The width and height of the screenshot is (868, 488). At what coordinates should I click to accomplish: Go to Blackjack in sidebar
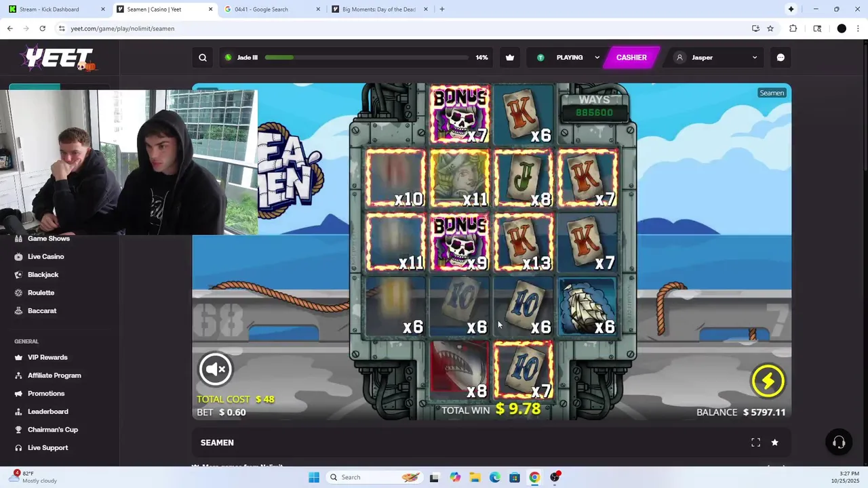point(43,274)
